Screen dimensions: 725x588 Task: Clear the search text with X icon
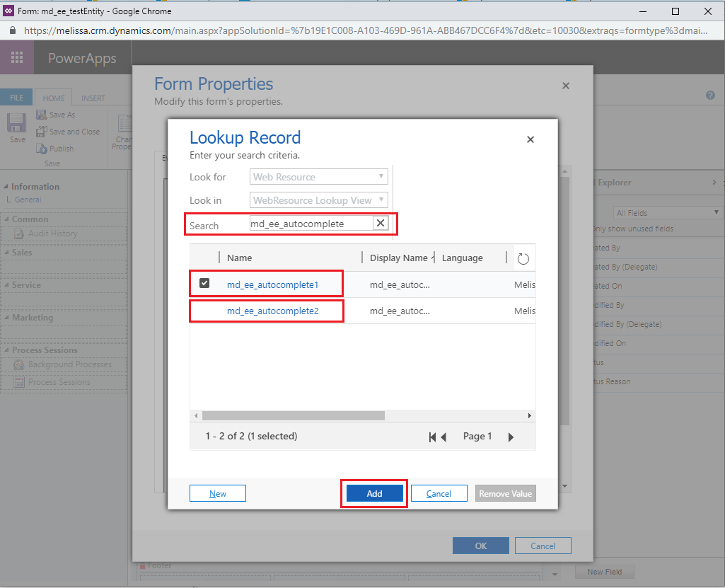pos(381,224)
